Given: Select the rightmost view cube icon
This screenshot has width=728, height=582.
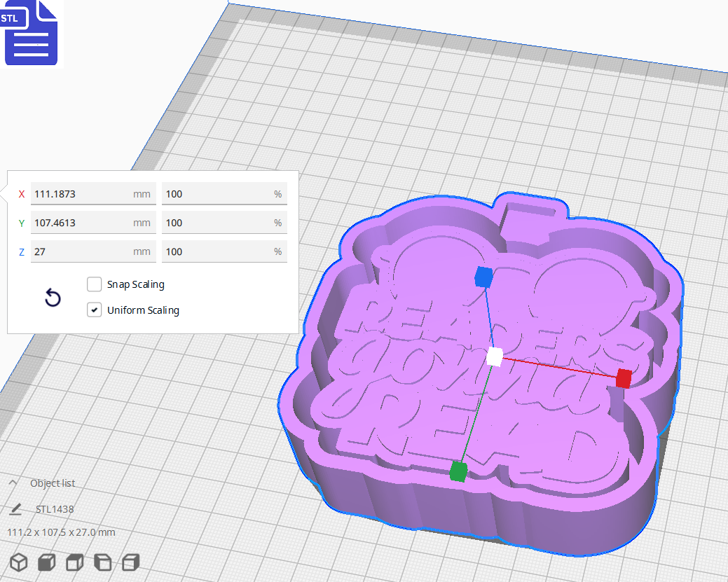Looking at the screenshot, I should (x=130, y=562).
